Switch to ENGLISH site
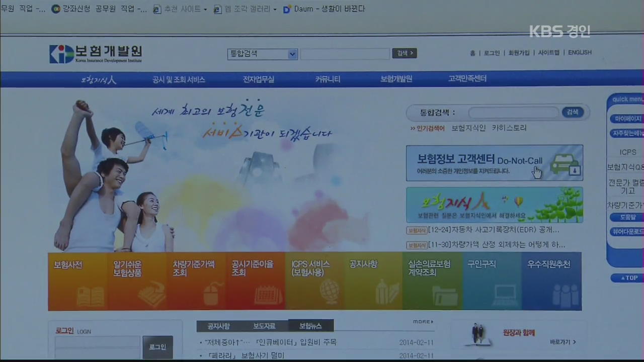 pos(580,52)
